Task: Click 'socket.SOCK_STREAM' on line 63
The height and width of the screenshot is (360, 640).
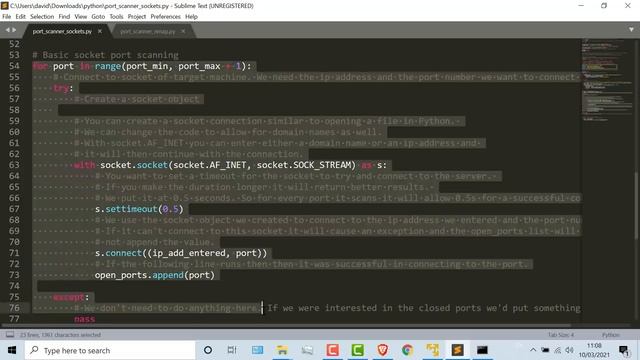Action: (x=306, y=165)
